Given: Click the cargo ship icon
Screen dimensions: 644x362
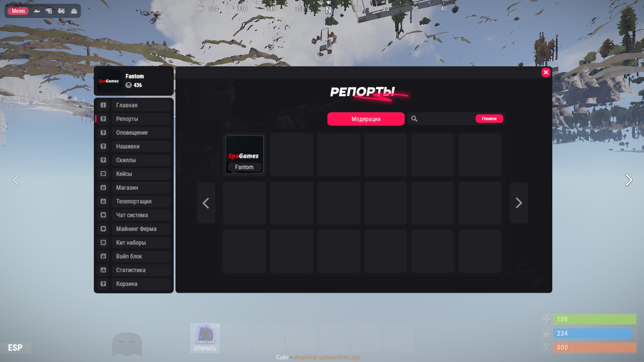Looking at the screenshot, I should pyautogui.click(x=74, y=11).
